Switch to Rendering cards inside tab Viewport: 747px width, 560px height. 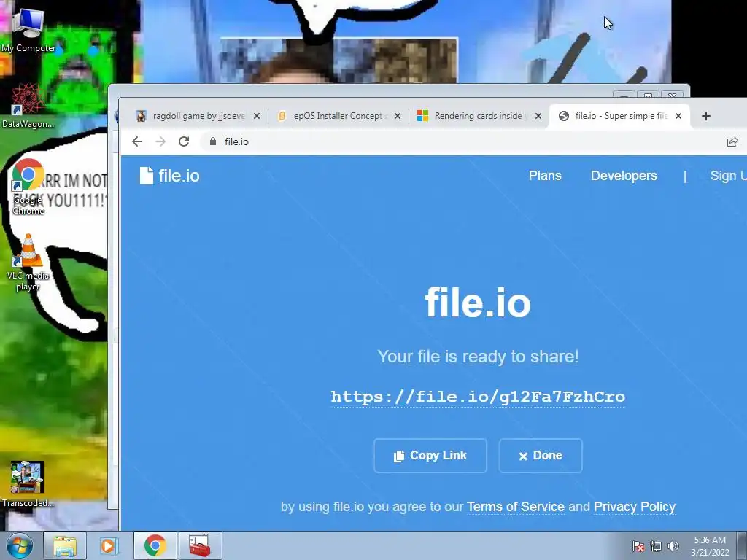point(479,116)
